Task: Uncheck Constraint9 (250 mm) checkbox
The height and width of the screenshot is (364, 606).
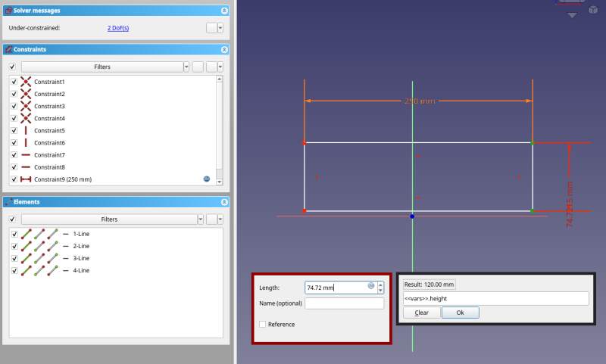Action: coord(14,179)
